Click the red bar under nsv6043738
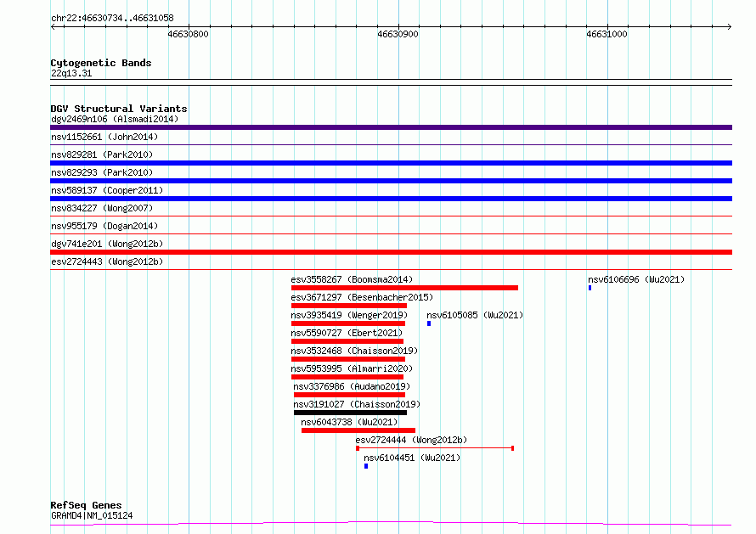The width and height of the screenshot is (756, 534). pos(358,430)
